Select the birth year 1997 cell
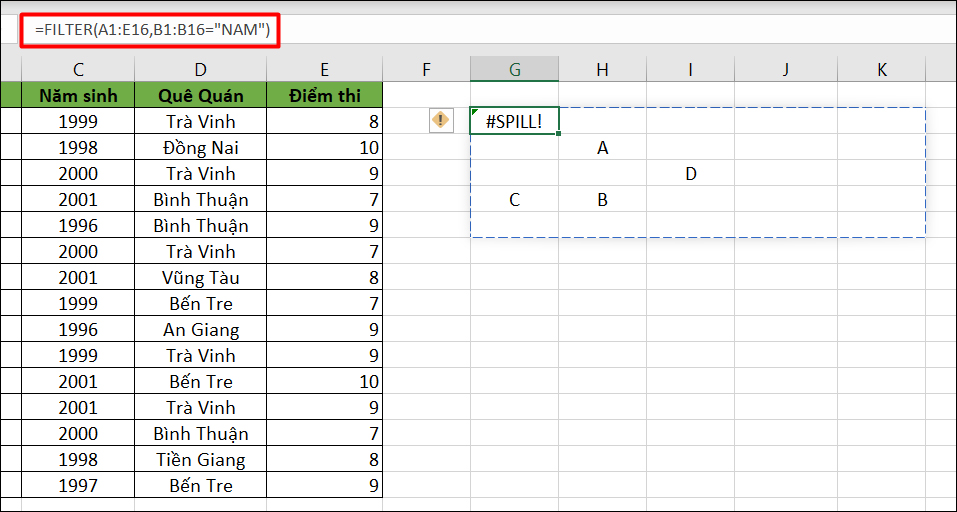 78,486
